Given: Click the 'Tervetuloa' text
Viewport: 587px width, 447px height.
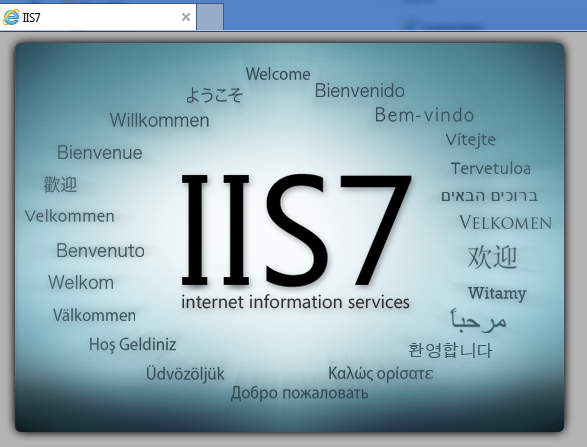Looking at the screenshot, I should (x=490, y=168).
